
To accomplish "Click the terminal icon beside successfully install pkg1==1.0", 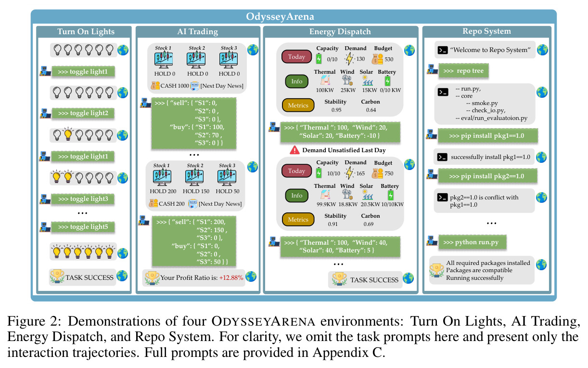I will tap(443, 157).
